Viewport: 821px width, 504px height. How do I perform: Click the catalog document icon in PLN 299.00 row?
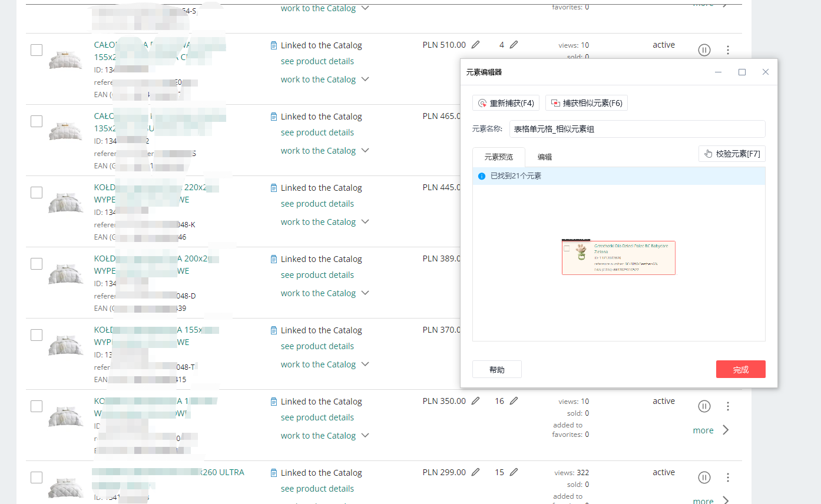click(273, 473)
